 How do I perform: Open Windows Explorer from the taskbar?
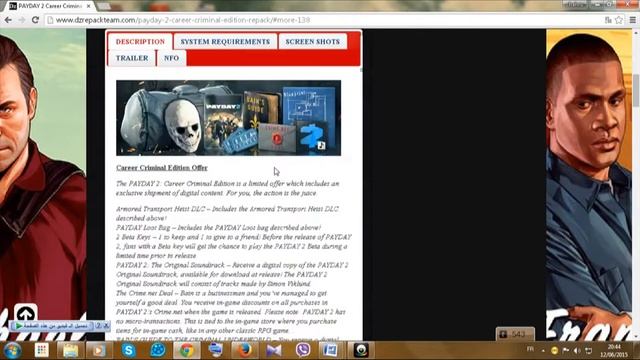pos(70,350)
